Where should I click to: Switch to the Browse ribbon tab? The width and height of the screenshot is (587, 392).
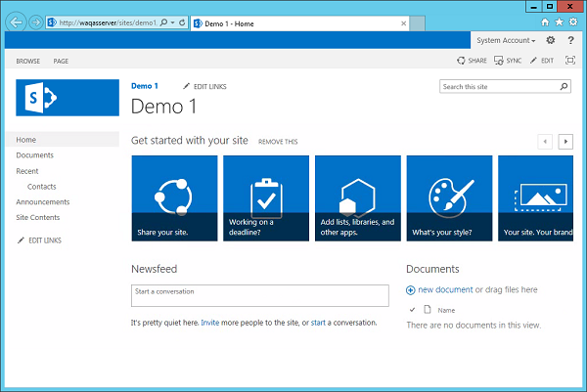pyautogui.click(x=27, y=61)
